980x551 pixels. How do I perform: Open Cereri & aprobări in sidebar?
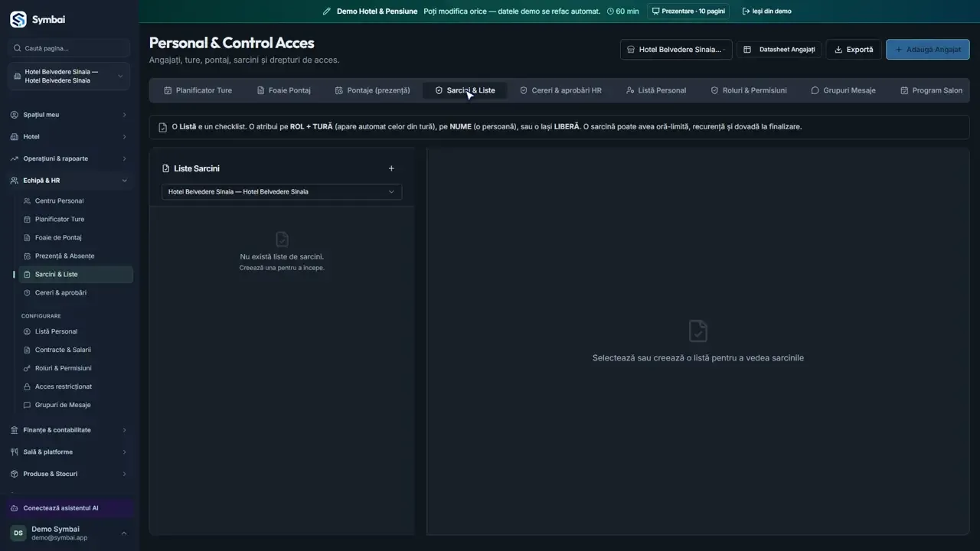[76, 293]
